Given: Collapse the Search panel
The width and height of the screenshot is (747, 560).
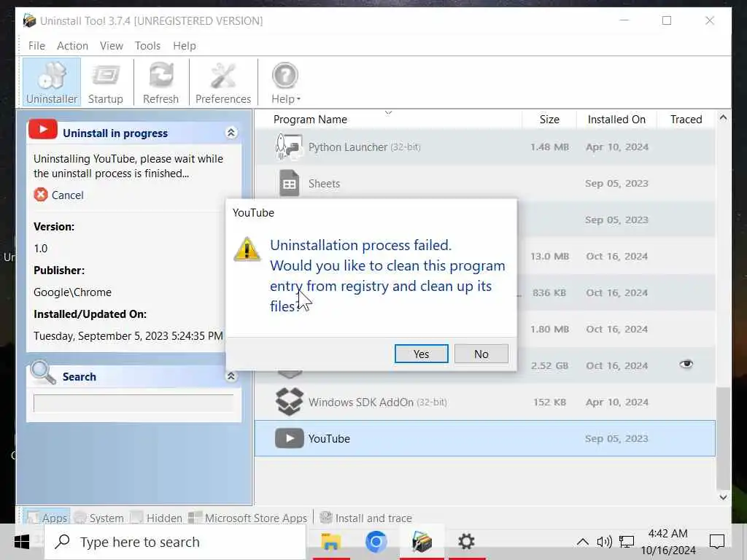Looking at the screenshot, I should [231, 376].
